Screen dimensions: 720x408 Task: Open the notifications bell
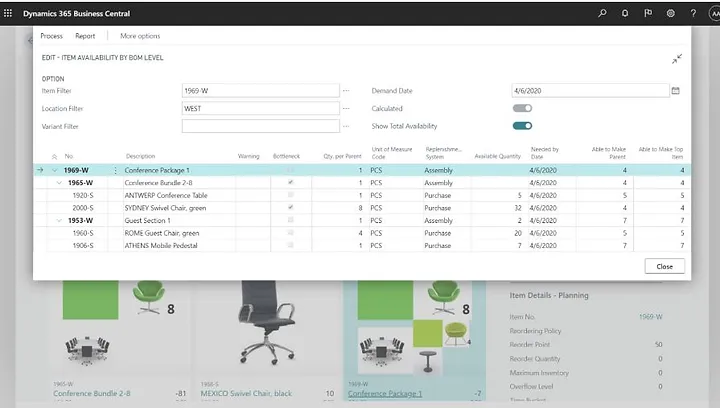(625, 13)
